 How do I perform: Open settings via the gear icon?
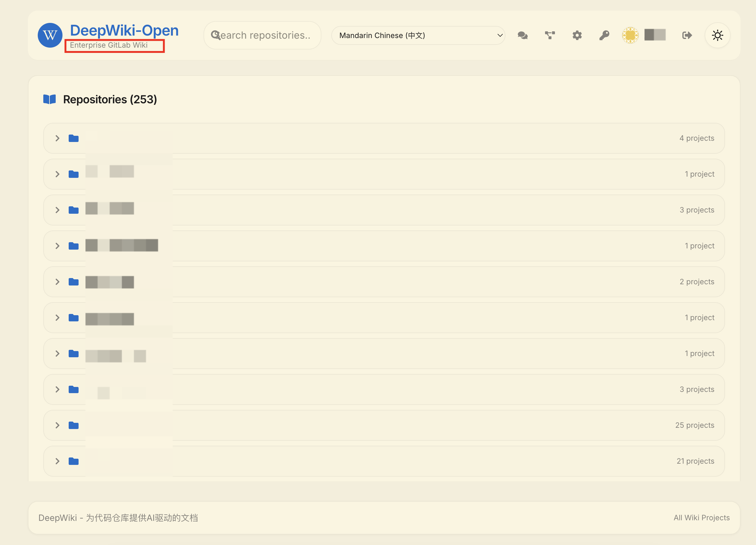click(x=577, y=35)
